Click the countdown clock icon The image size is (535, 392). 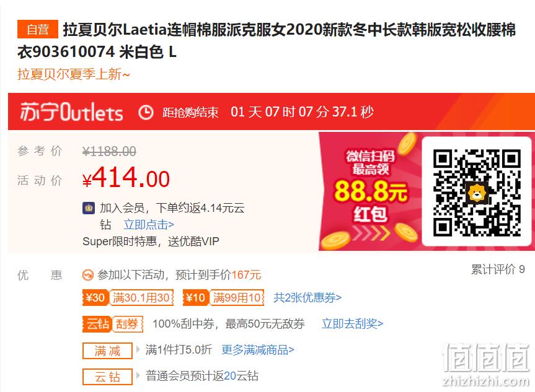click(146, 112)
